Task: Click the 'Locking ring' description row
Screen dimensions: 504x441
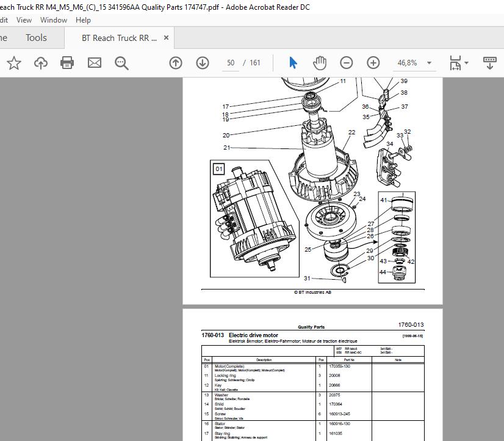Action: 264,377
